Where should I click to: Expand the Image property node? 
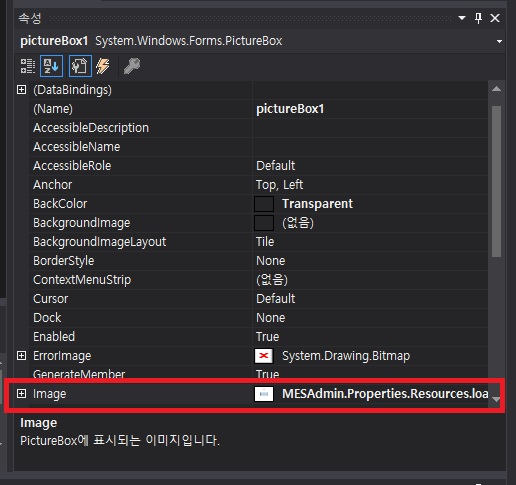pos(22,394)
